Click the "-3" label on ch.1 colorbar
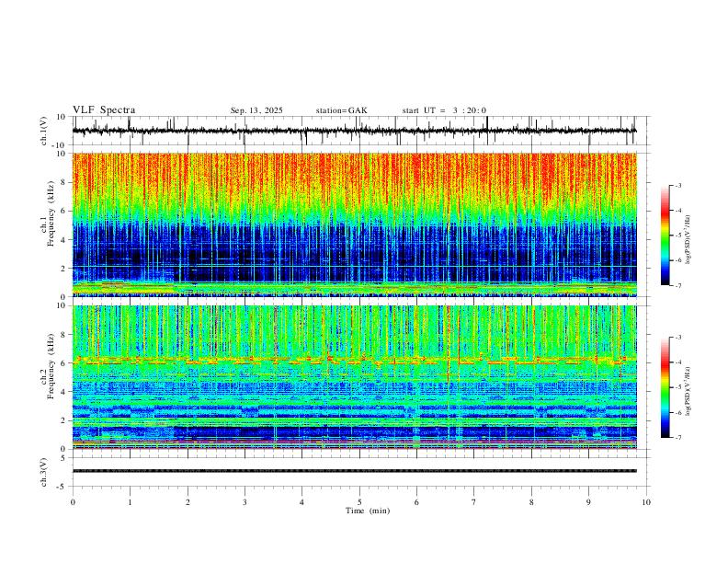Image resolution: width=728 pixels, height=563 pixels. coord(678,185)
